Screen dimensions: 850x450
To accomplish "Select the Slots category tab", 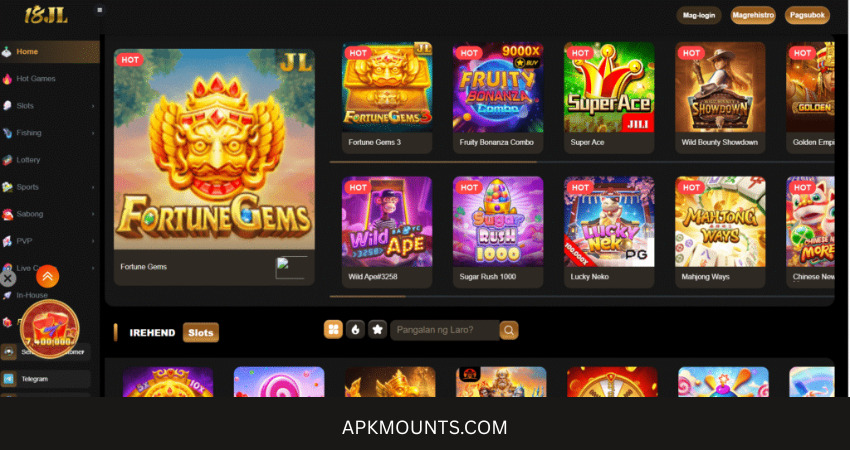I will click(x=201, y=333).
